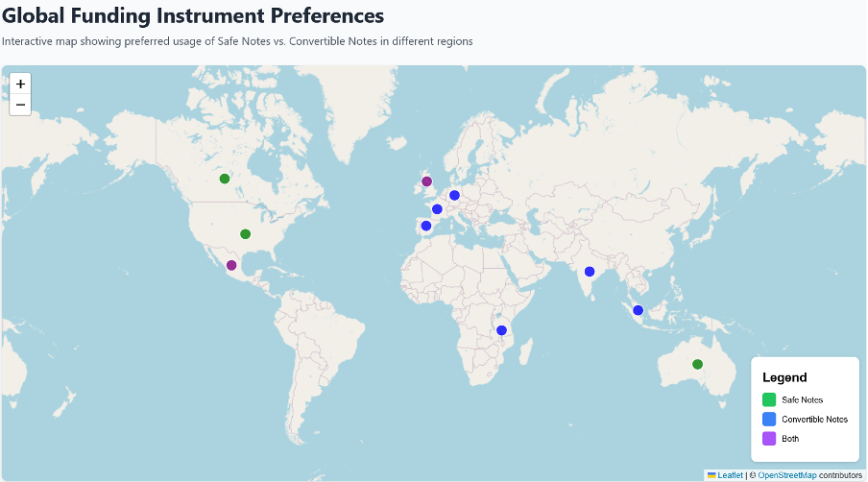Click the blue Convertible Notes legend swatch
This screenshot has height=482, width=868.
pos(769,419)
